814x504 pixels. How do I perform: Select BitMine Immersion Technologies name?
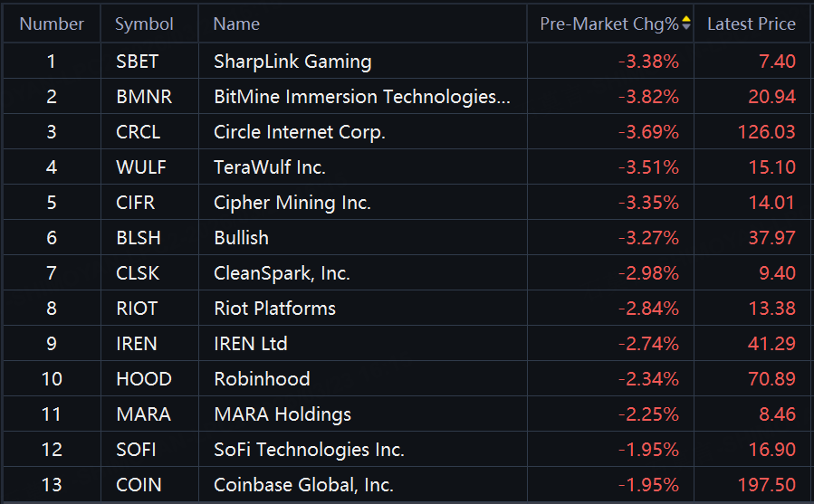point(362,97)
